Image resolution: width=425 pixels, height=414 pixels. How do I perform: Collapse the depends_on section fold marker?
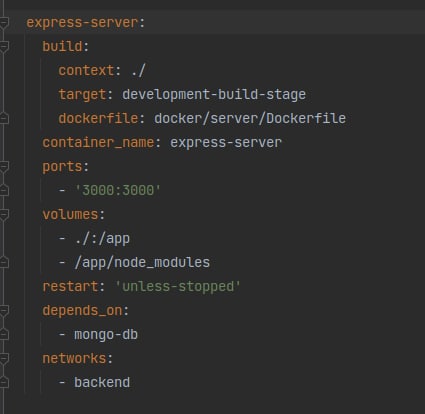4,310
